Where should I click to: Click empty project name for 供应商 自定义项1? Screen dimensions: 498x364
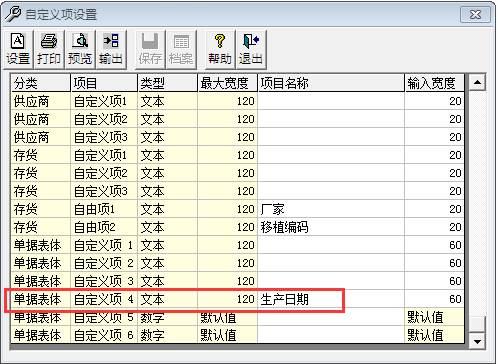click(331, 101)
